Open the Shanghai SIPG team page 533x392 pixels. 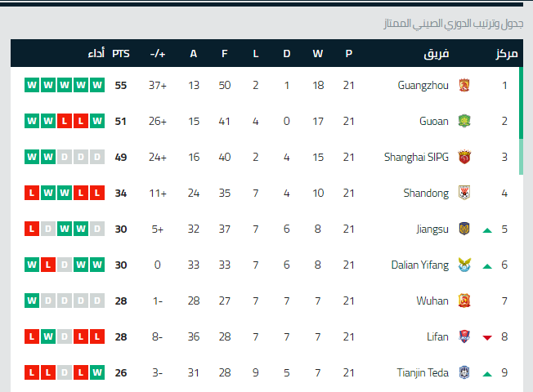click(416, 157)
